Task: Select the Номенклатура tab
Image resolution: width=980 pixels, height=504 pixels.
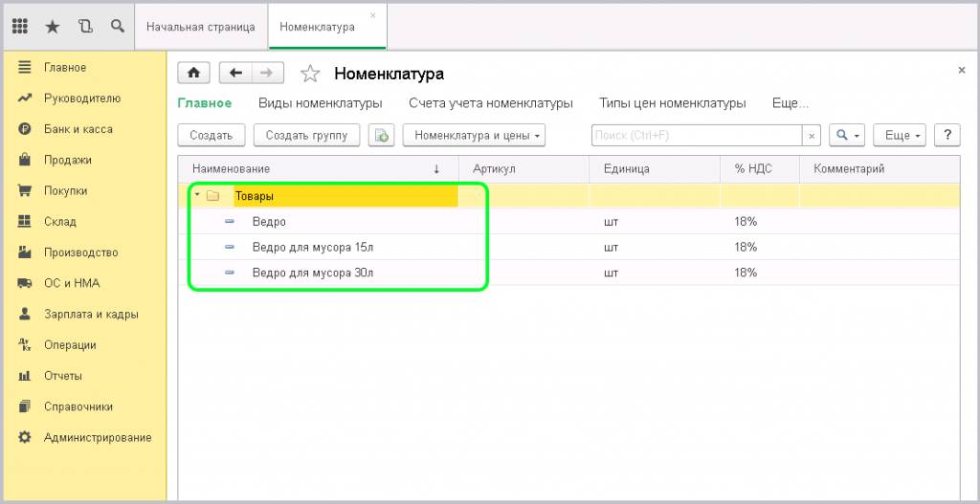Action: 317,27
